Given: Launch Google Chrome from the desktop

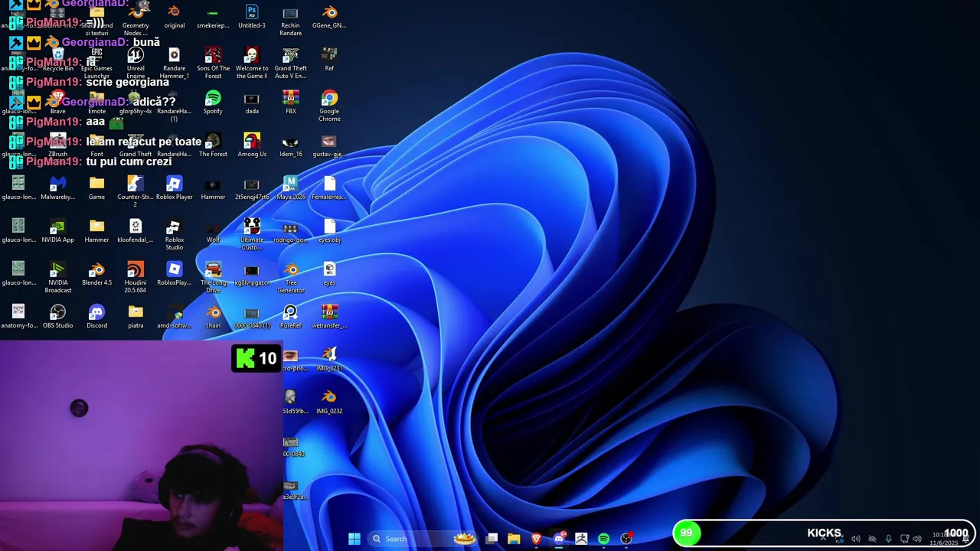Looking at the screenshot, I should coord(329,106).
